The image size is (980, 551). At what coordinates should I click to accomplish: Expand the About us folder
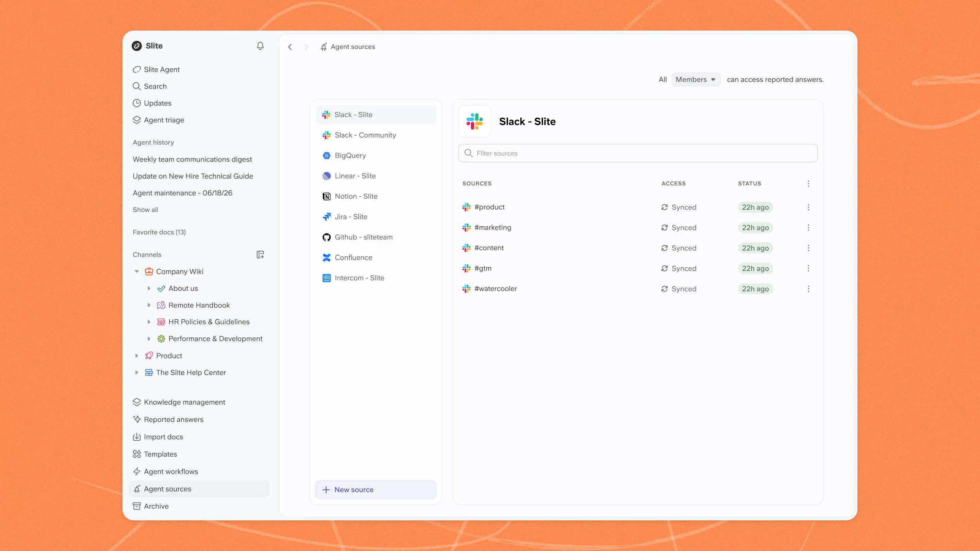(x=149, y=289)
